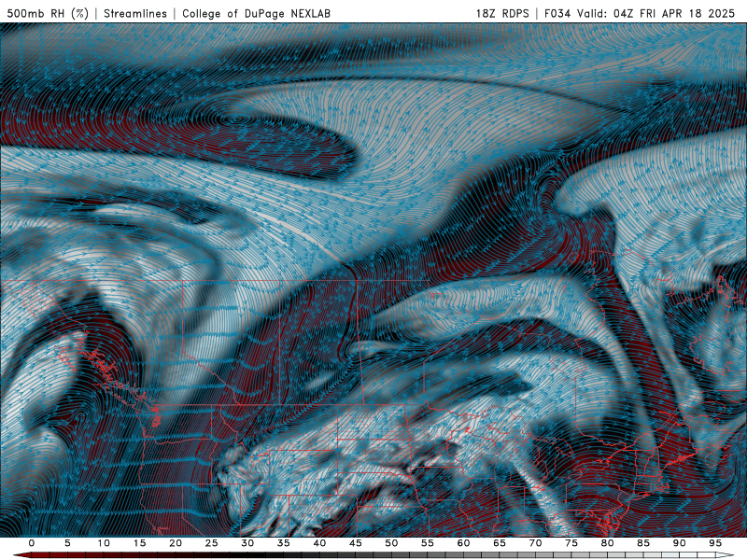Click the "500mb RH (%)" title text
The image size is (747, 560).
[x=48, y=13]
